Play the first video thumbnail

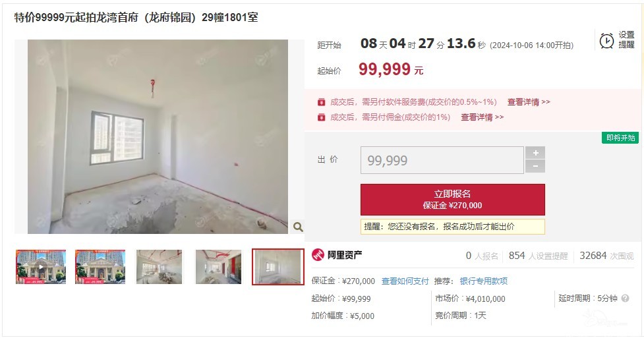(x=41, y=267)
